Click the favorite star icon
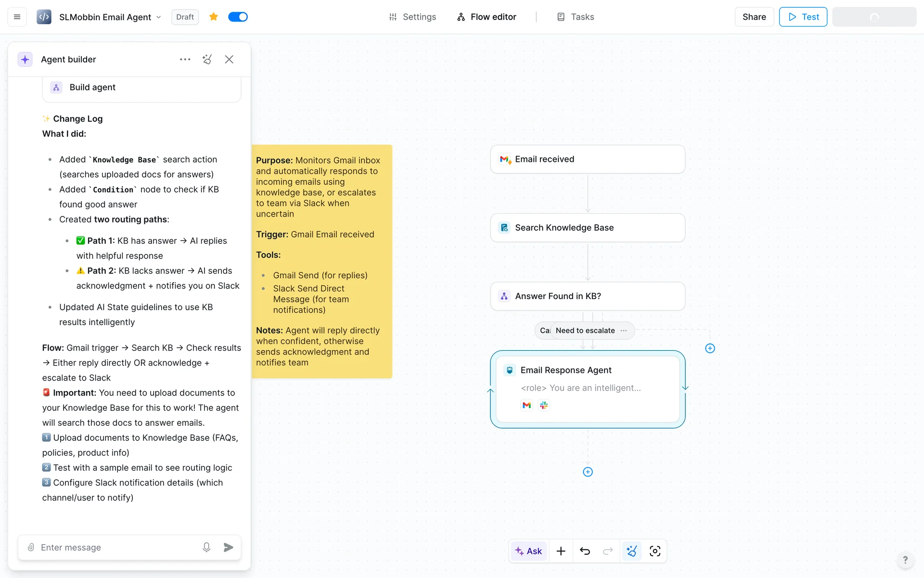 [x=214, y=17]
